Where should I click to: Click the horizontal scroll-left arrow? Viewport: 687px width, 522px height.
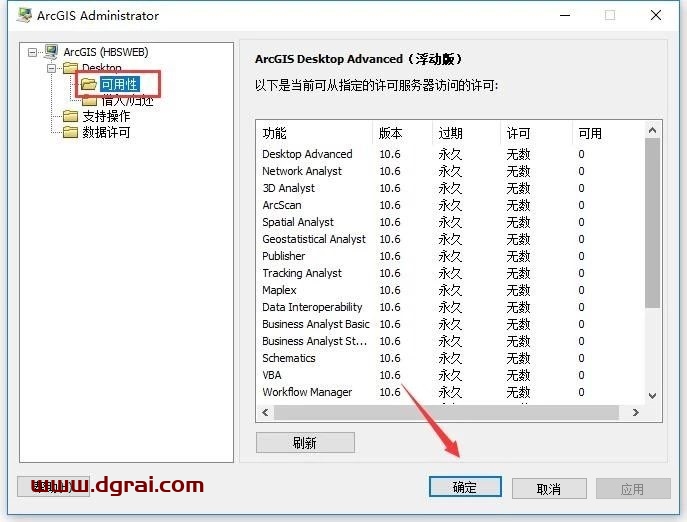tap(265, 412)
